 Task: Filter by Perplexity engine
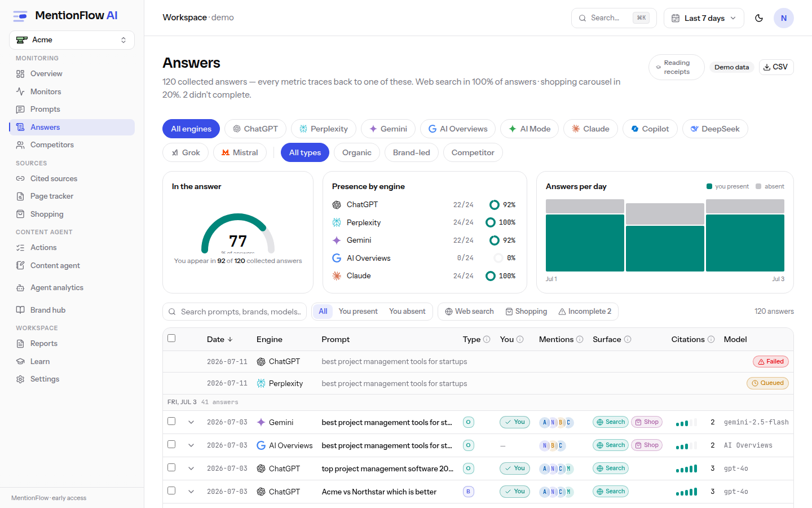pos(324,129)
